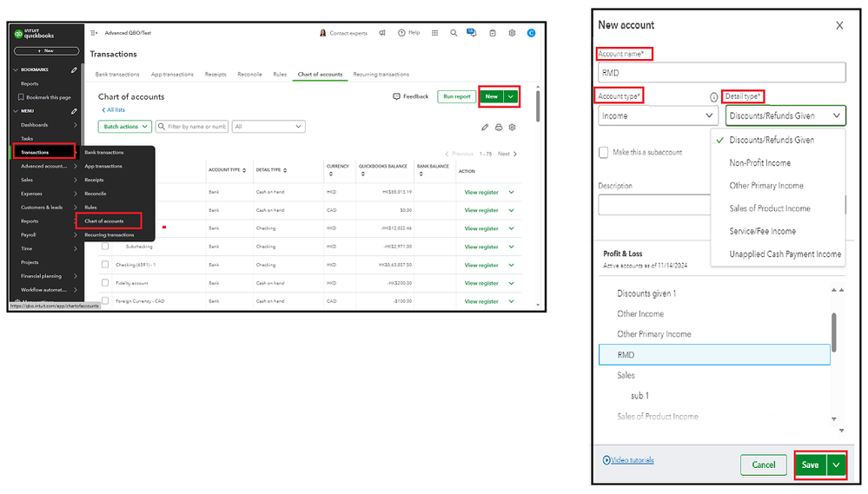The image size is (868, 494).
Task: Click Next page in pagination
Action: tap(507, 154)
